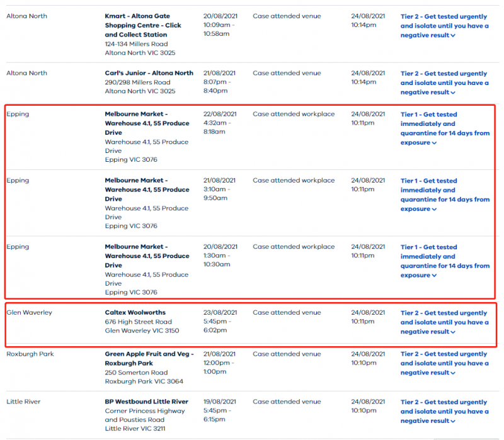
Task: Click Altona North suburb in Kmart row
Action: tap(26, 16)
